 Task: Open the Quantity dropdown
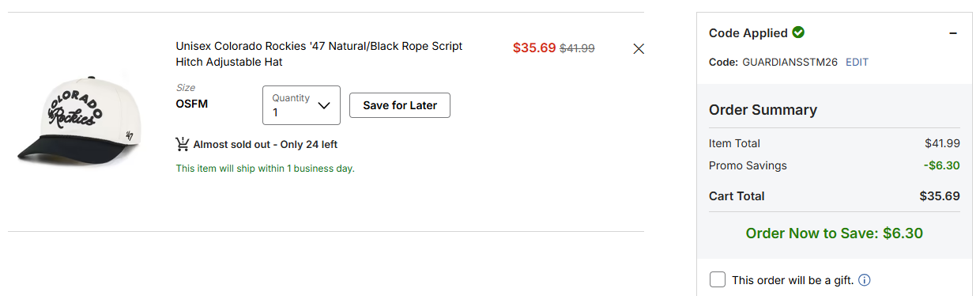tap(301, 105)
